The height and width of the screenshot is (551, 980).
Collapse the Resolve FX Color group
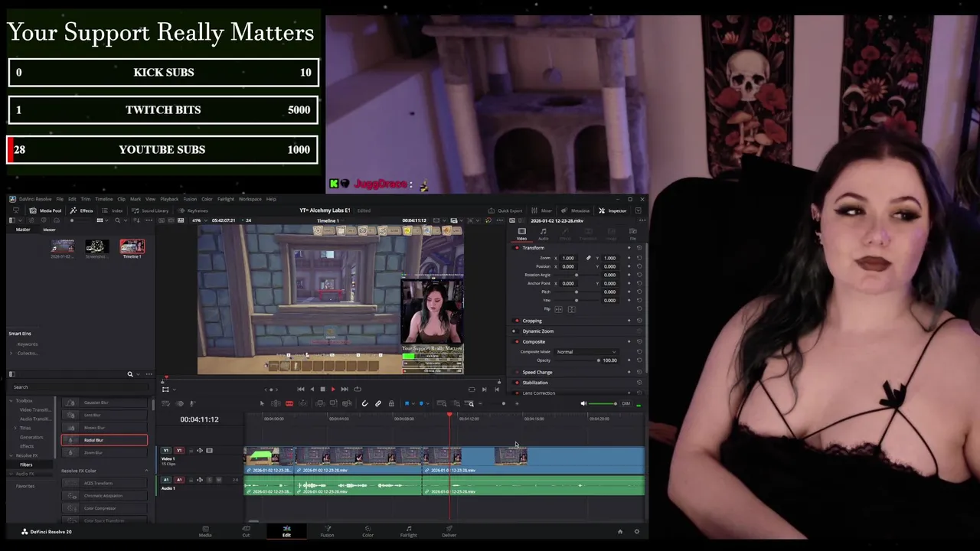146,471
